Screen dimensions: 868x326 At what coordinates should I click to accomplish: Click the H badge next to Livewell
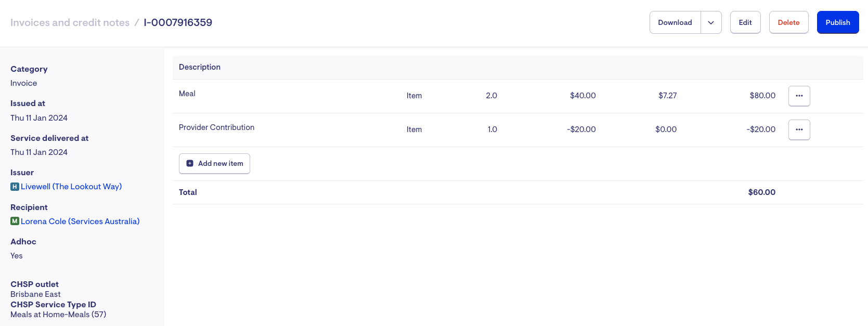tap(15, 187)
